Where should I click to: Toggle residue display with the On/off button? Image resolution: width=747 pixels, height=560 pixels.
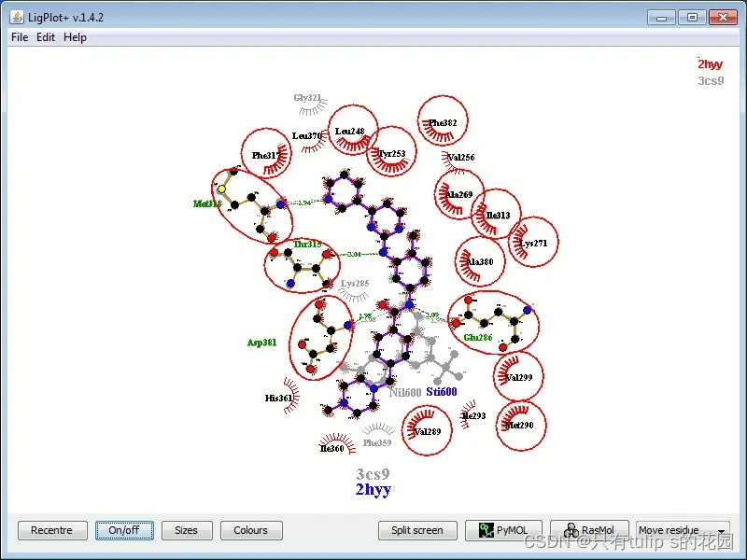pyautogui.click(x=124, y=530)
